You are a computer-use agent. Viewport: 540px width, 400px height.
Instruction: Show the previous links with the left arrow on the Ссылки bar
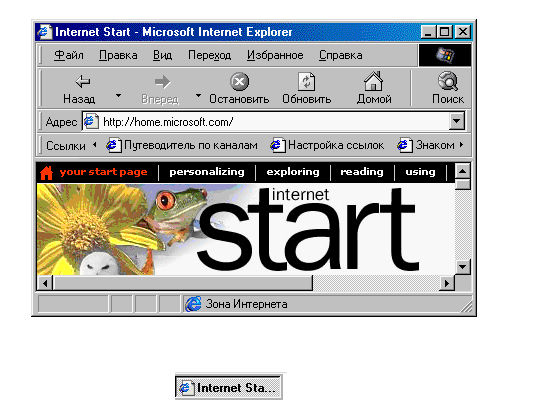click(x=95, y=145)
